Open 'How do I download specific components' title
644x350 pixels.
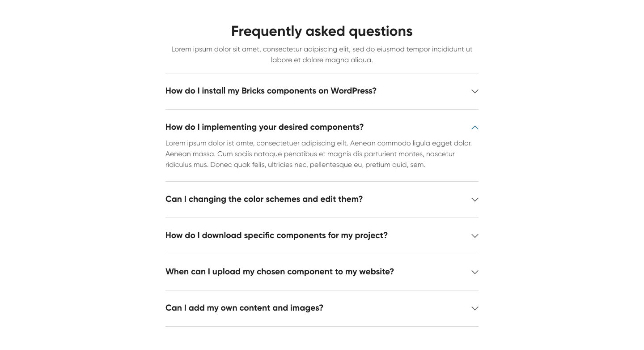pyautogui.click(x=276, y=235)
